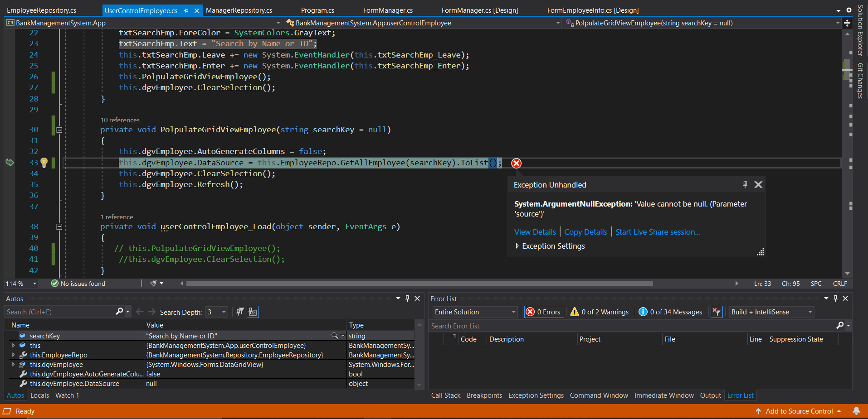The image size is (868, 419).
Task: Click the lightbulb quick actions icon on line 33
Action: tap(44, 162)
